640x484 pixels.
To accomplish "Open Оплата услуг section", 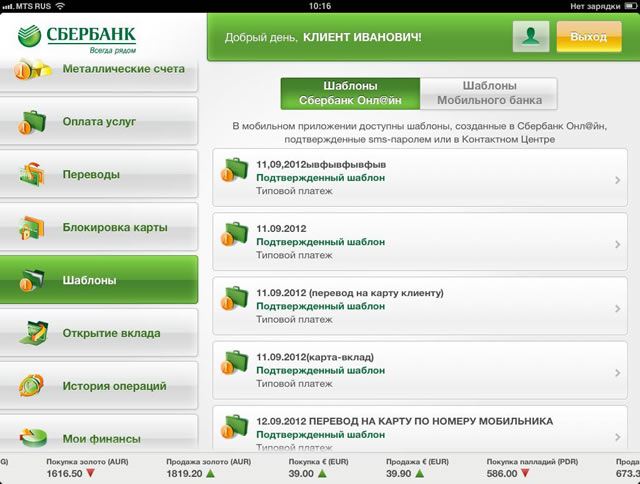I will click(99, 121).
